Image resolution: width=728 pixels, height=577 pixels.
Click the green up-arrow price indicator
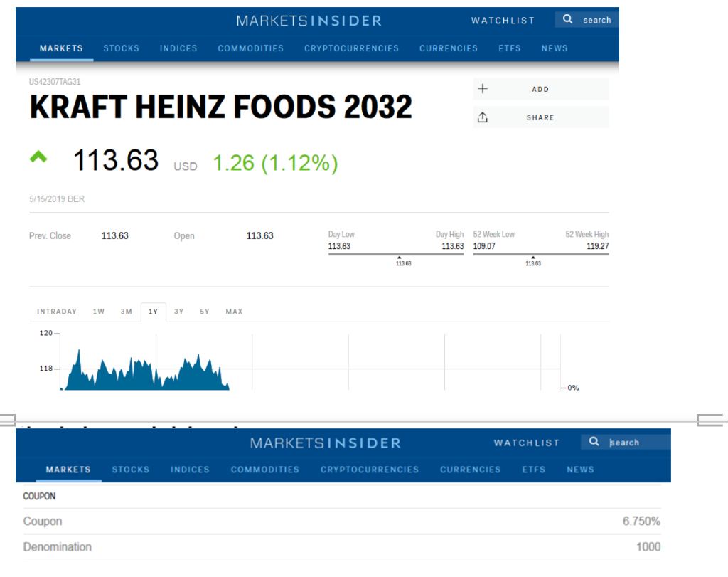[38, 157]
